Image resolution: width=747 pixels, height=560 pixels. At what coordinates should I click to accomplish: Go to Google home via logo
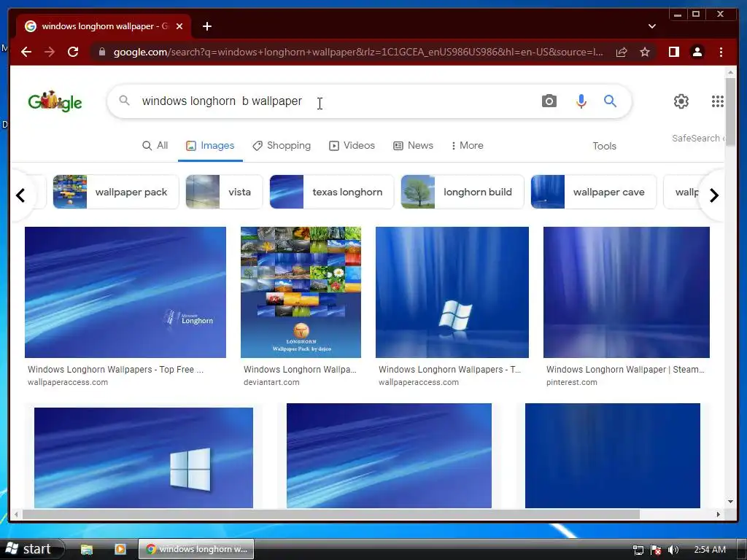55,101
